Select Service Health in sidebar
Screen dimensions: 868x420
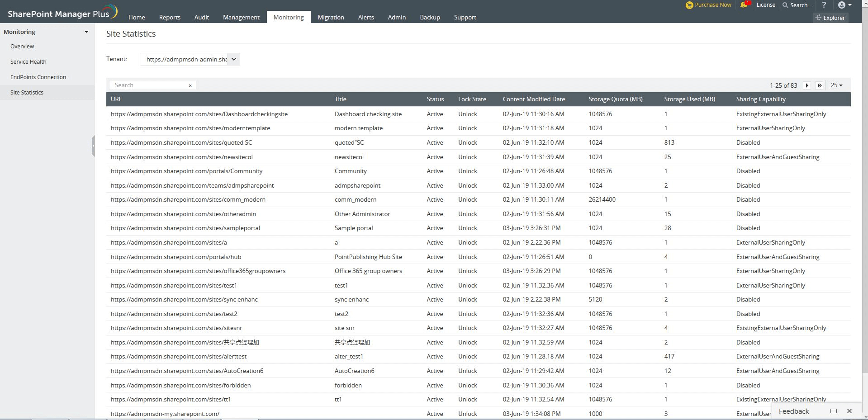coord(28,61)
